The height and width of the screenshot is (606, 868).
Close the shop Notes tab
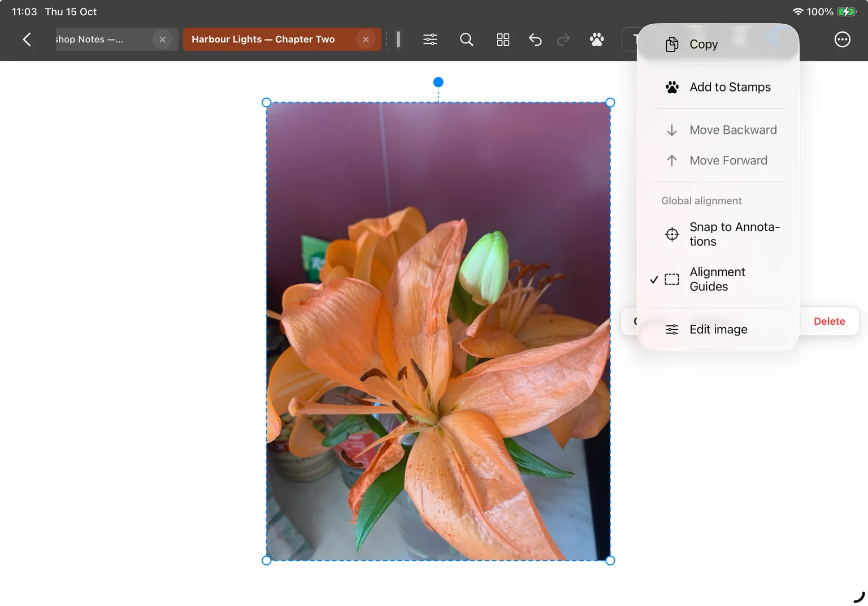tap(162, 40)
